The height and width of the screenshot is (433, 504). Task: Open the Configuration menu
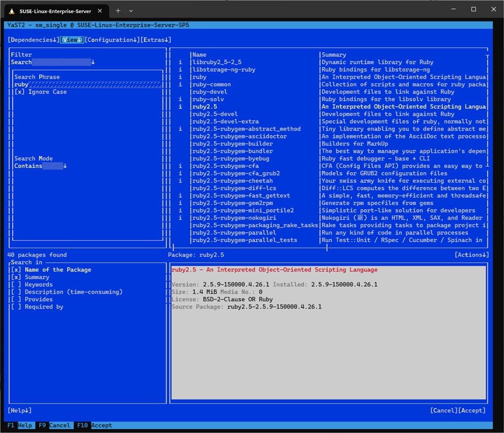tap(112, 40)
